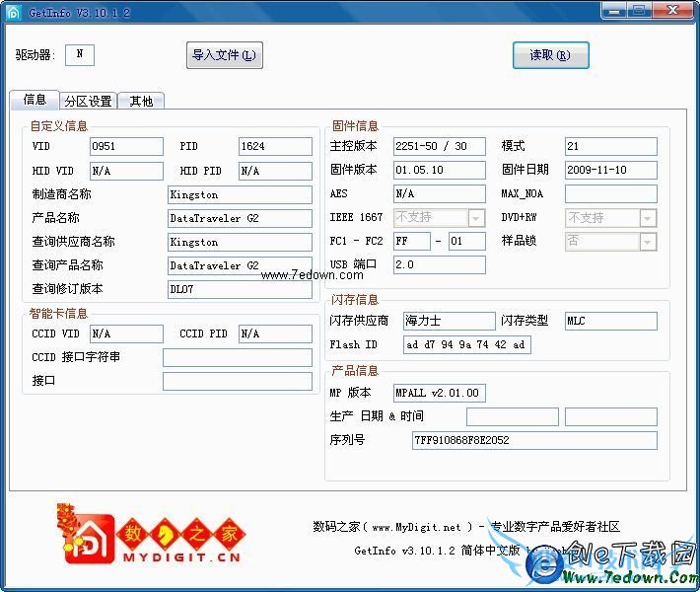
Task: Click the www.MyDigit.net footer text
Action: pos(416,528)
